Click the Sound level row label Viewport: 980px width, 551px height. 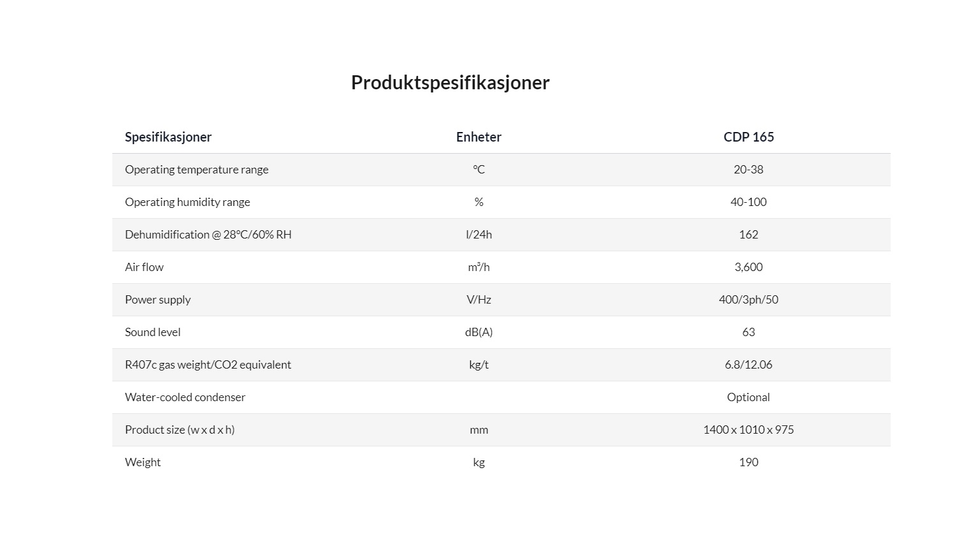(x=152, y=332)
